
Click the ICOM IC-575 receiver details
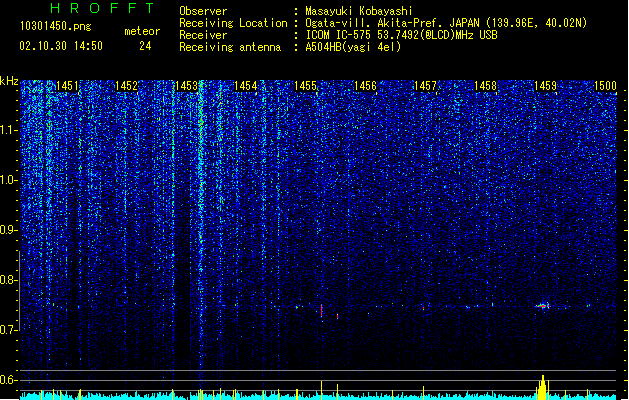[401, 35]
